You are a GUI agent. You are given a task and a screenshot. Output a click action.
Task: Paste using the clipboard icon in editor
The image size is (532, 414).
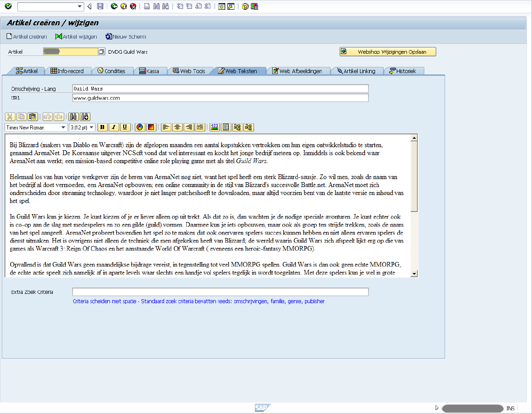32,117
